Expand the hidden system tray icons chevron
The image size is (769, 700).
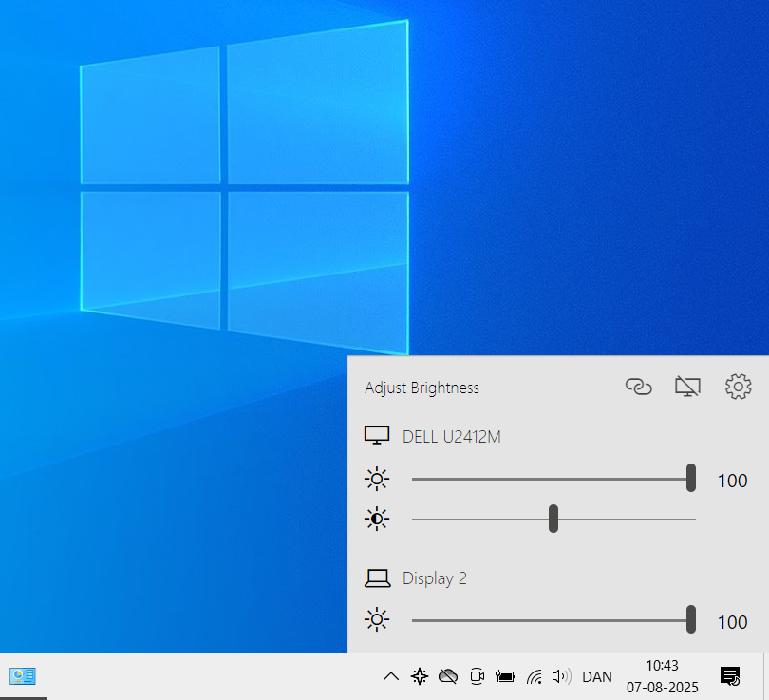(x=390, y=676)
